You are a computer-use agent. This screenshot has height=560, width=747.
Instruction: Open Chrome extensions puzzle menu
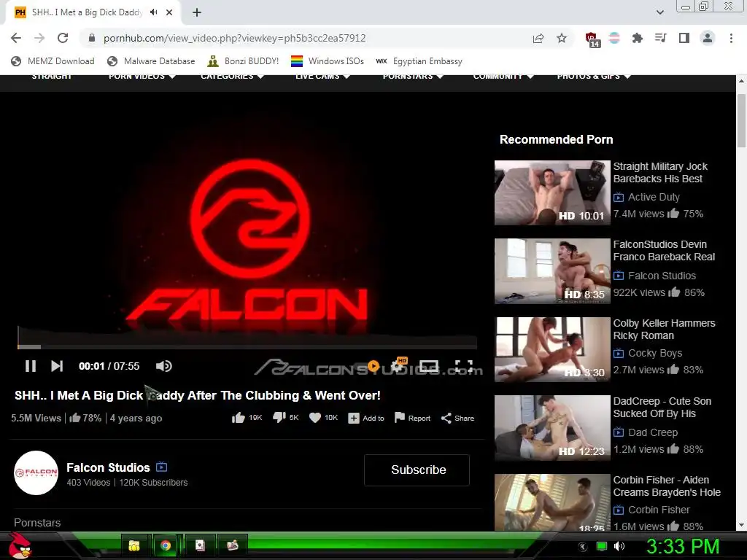[638, 38]
